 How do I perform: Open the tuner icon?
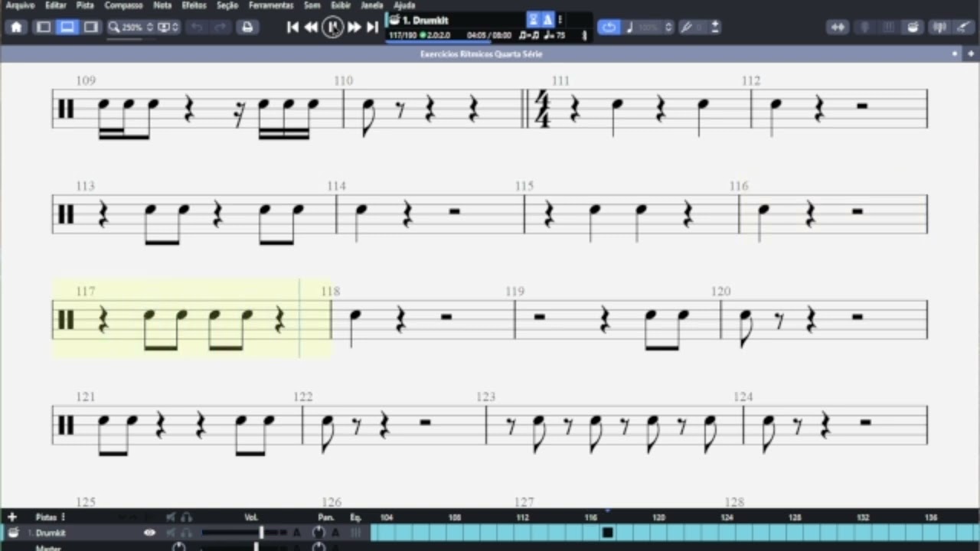click(x=939, y=28)
